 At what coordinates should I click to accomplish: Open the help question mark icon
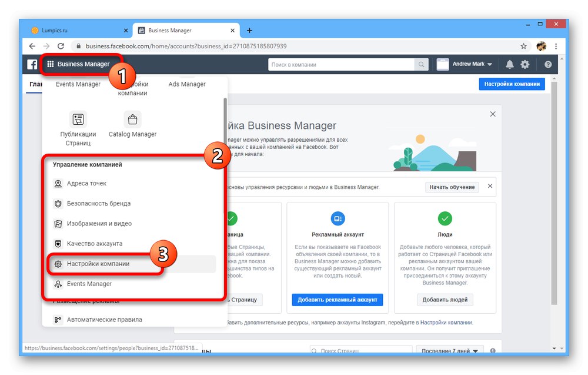point(548,65)
